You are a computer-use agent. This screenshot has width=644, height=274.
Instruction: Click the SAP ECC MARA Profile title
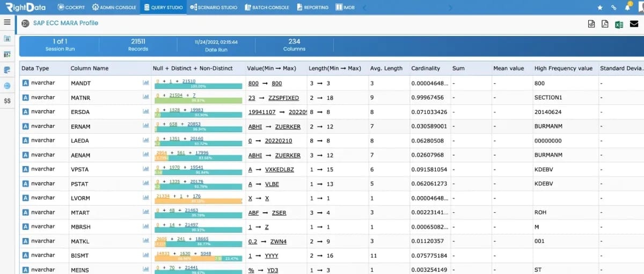coord(65,23)
